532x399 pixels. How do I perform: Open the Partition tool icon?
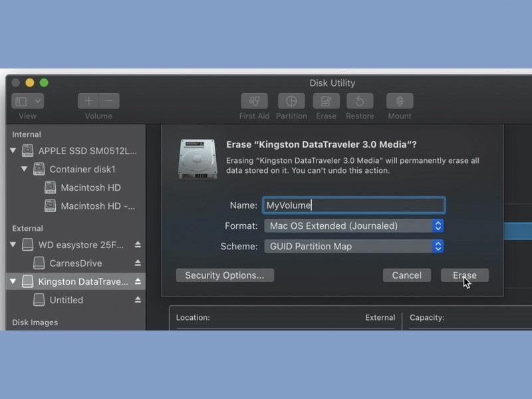(x=291, y=101)
